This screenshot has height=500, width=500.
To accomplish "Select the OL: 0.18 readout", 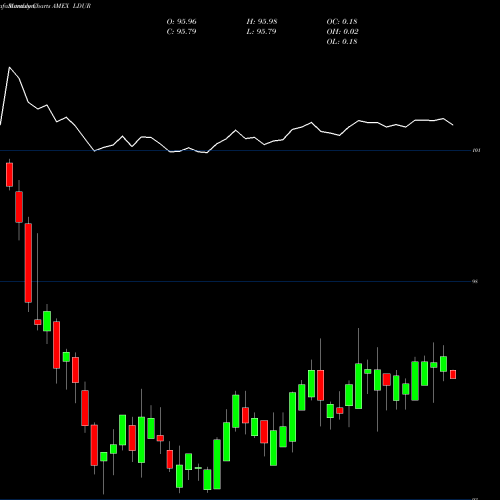I will click(342, 42).
